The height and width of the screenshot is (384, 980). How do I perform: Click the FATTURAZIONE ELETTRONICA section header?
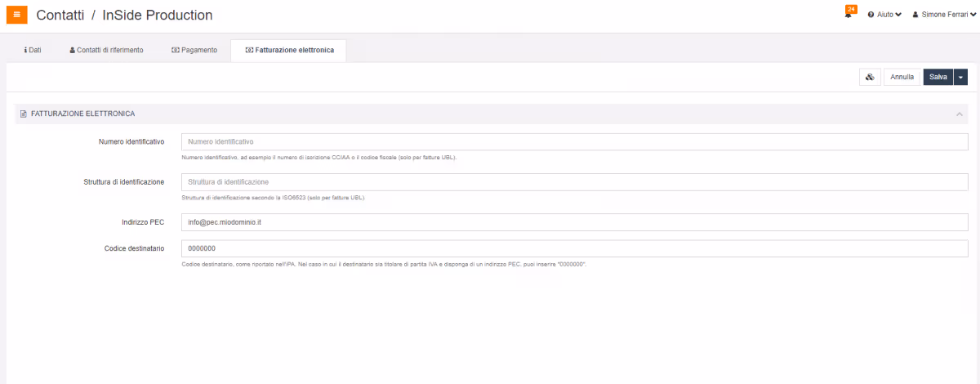[492, 114]
